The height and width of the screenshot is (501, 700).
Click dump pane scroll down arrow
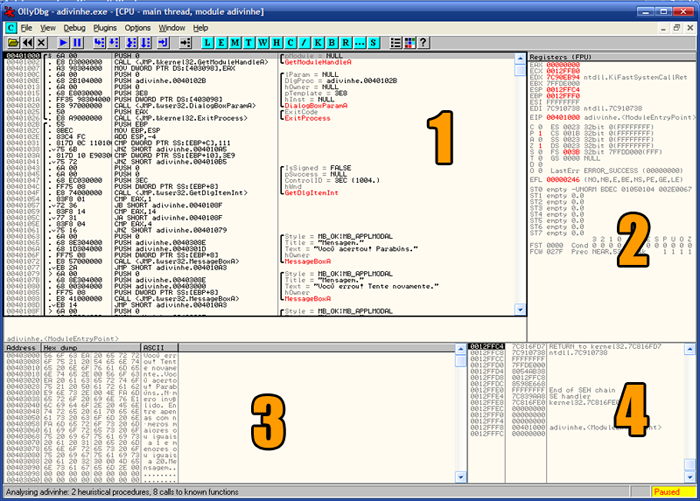tap(461, 477)
